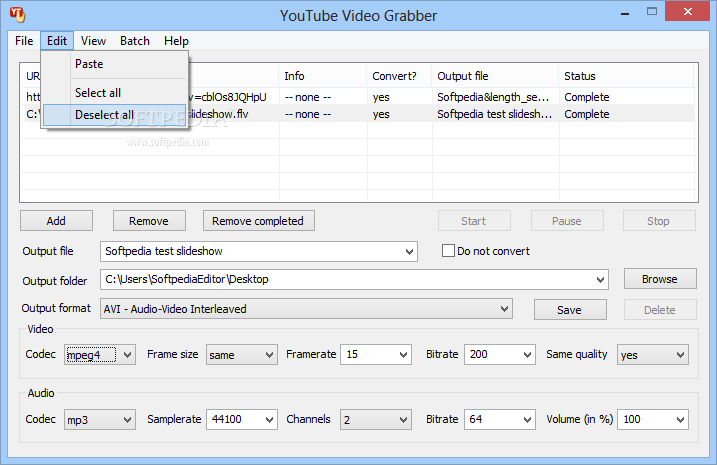Click the Status column header
The height and width of the screenshot is (465, 717).
point(626,76)
